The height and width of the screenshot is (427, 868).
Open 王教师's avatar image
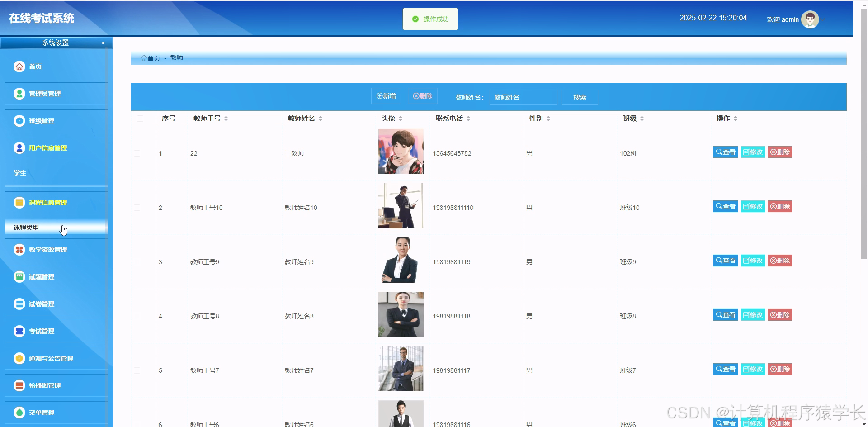coord(401,152)
